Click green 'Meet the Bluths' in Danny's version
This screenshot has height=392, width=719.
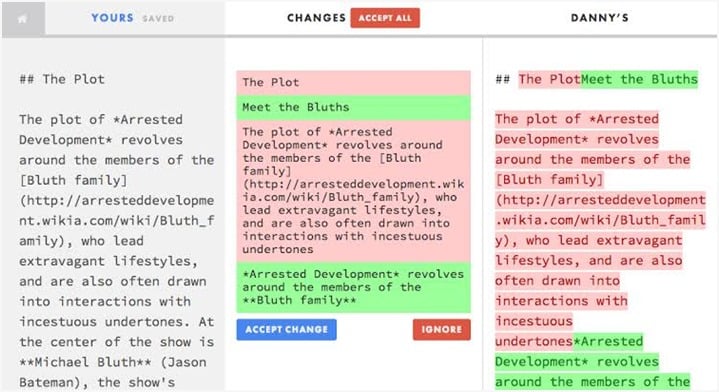pyautogui.click(x=639, y=79)
